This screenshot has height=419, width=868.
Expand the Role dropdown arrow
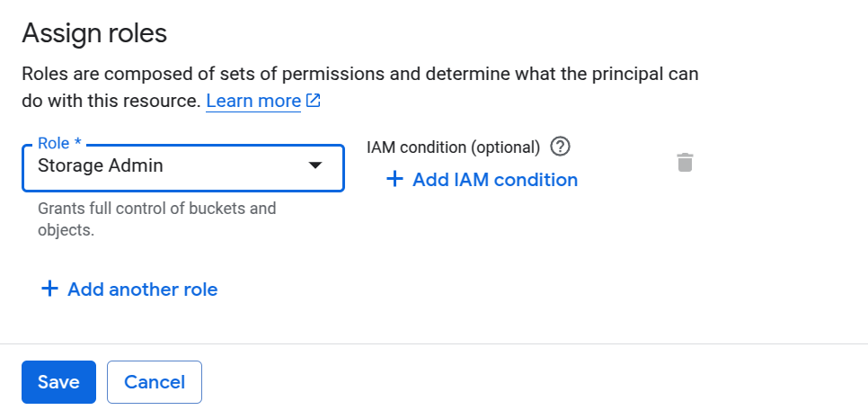315,165
